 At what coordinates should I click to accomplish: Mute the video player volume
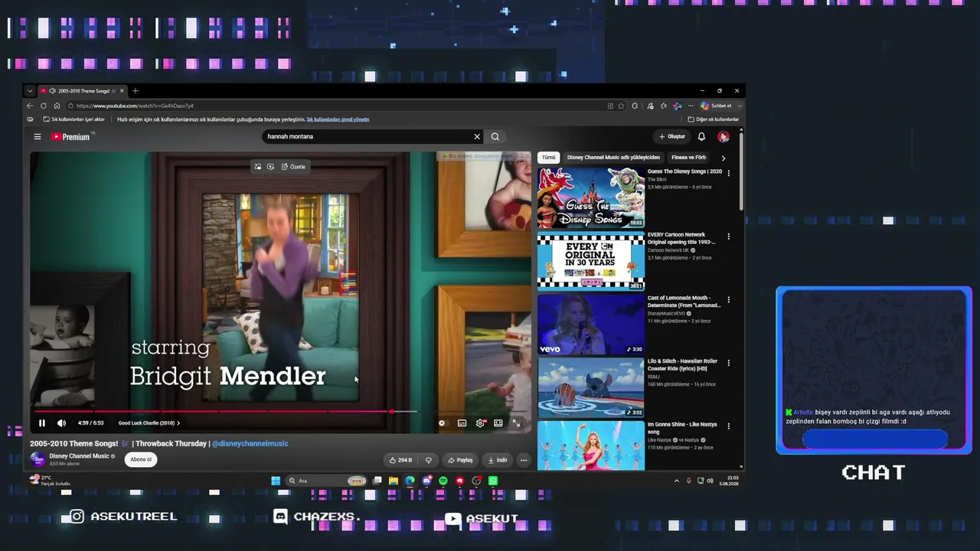coord(61,423)
